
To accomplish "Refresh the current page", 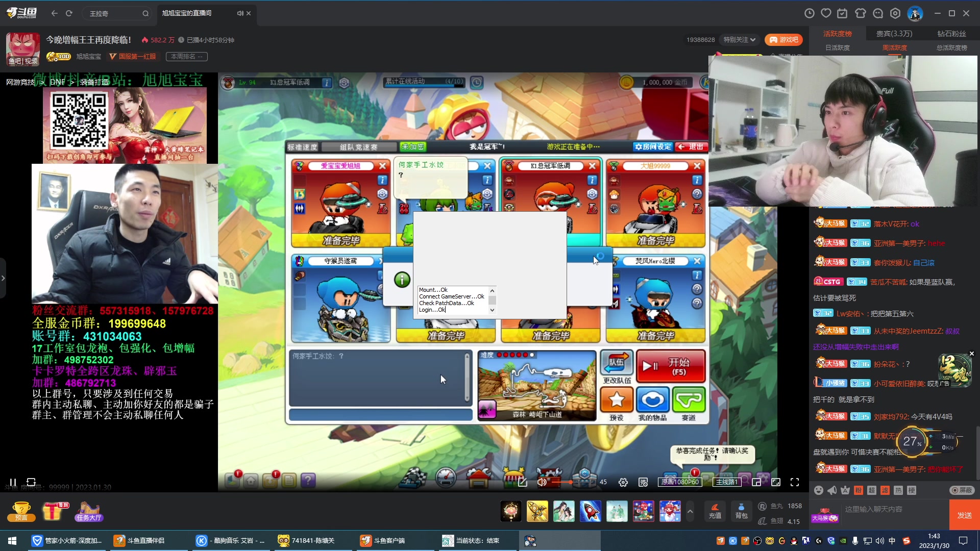I will tap(69, 13).
